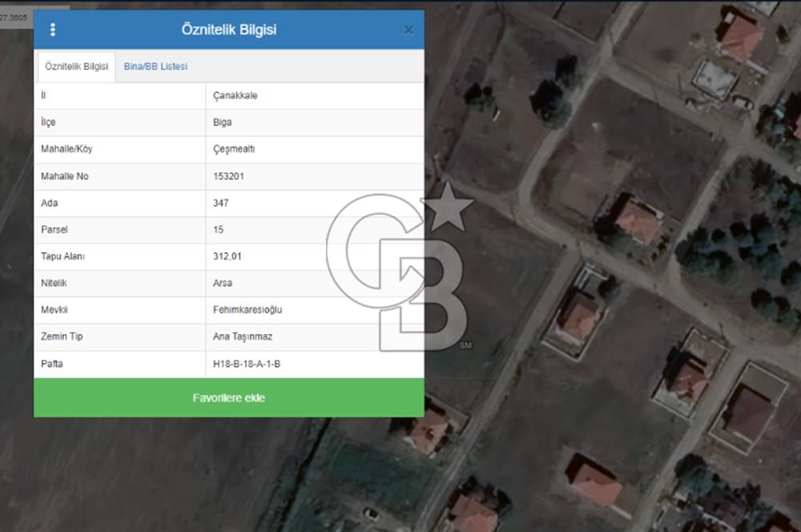801x532 pixels.
Task: Click the Ada value 347
Action: tap(221, 203)
